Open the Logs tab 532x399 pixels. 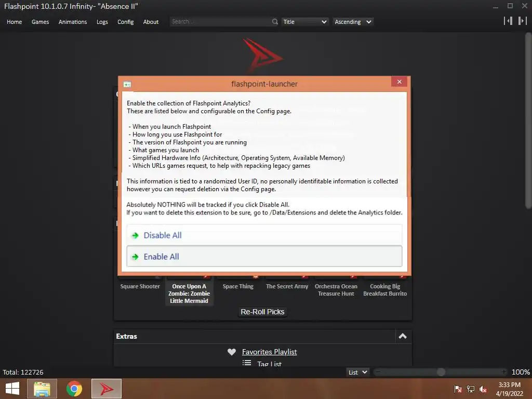pos(102,22)
